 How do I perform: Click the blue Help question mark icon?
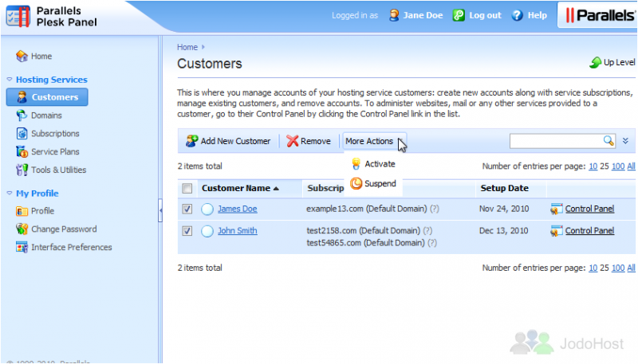point(517,15)
